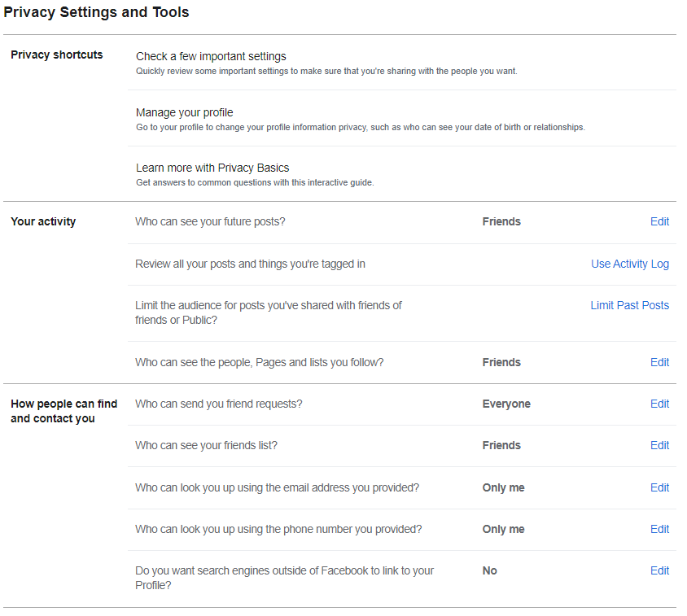Click the 'Your activity' section label

point(43,221)
